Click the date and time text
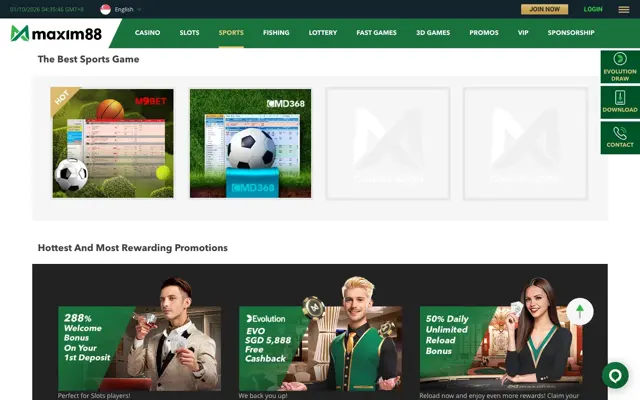640x400 pixels. click(x=47, y=9)
